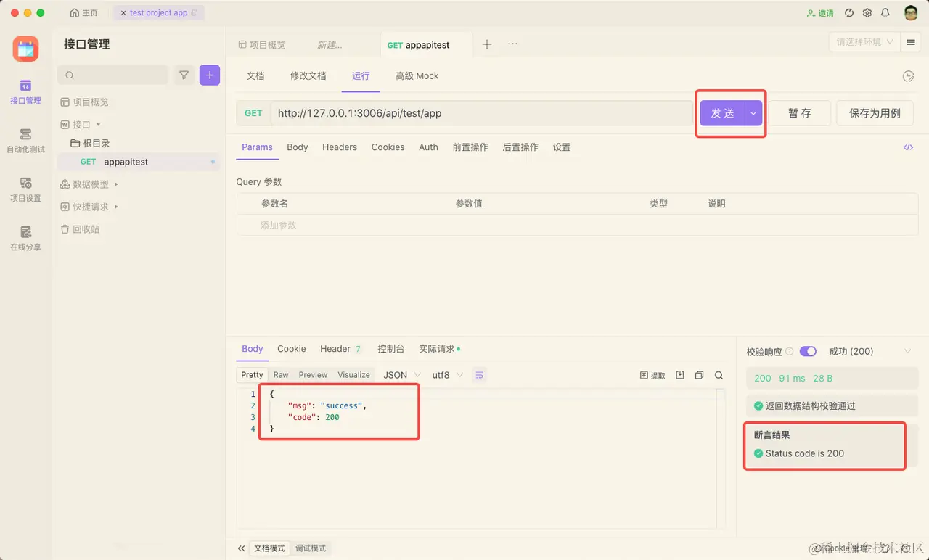Click the purple plus add button
This screenshot has width=929, height=560.
[x=210, y=75]
